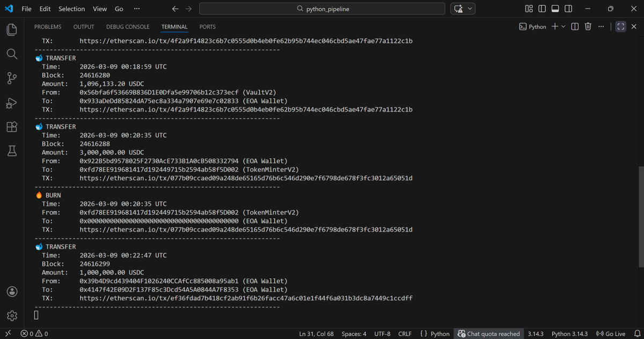Switch to the OUTPUT tab

pos(84,27)
